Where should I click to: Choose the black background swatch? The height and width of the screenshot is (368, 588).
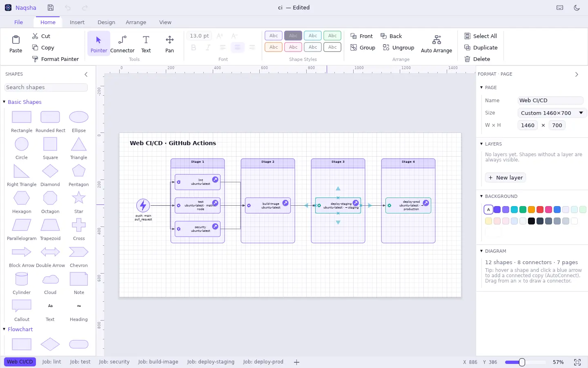pos(531,221)
